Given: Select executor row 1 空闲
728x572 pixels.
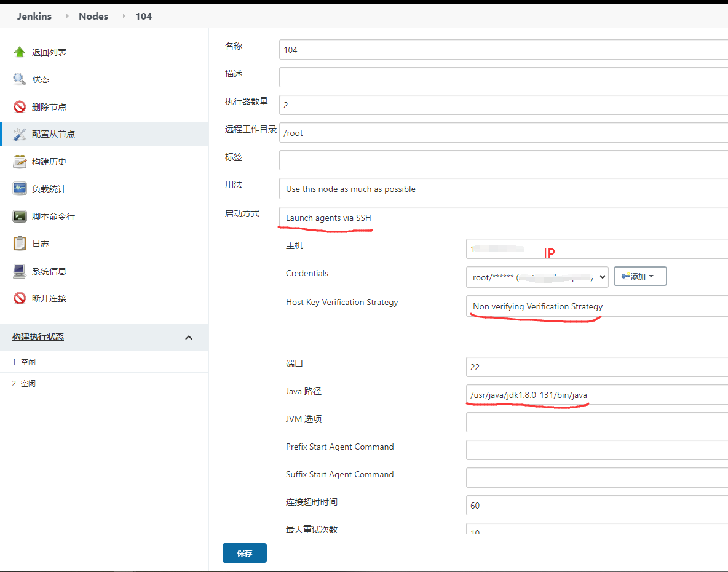Looking at the screenshot, I should coord(104,362).
